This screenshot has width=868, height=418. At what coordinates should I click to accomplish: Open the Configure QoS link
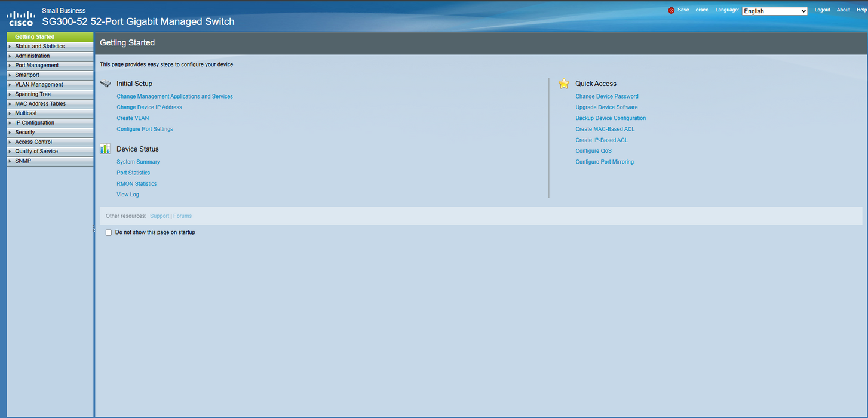[593, 151]
